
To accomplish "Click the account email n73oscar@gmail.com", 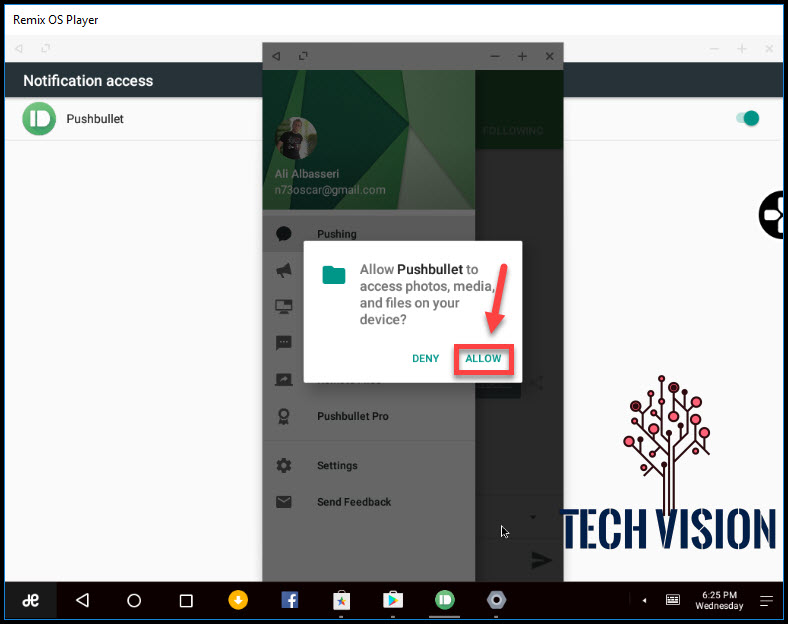I will [330, 190].
